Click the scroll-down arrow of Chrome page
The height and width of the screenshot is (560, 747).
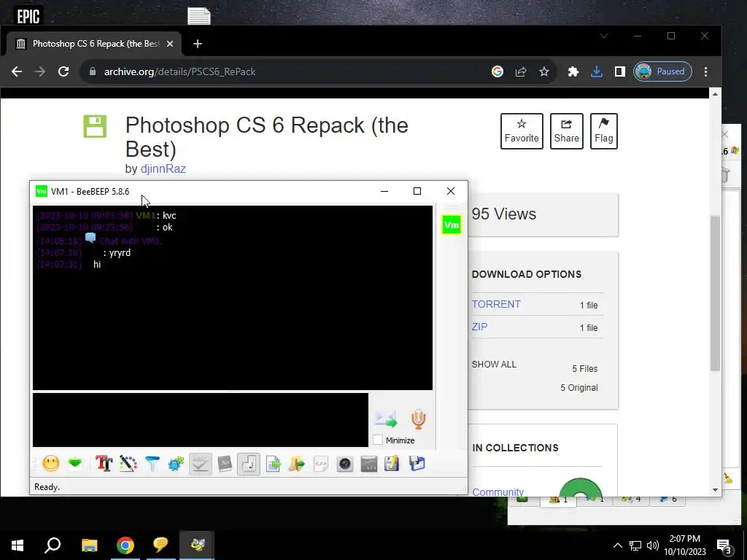point(715,489)
